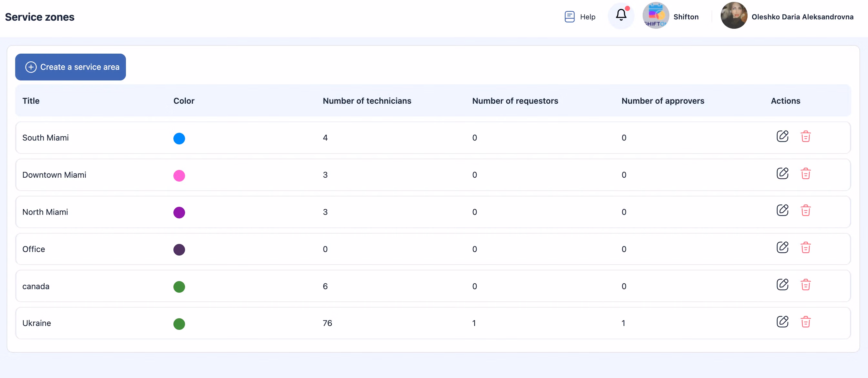Click the Office row title
This screenshot has width=868, height=378.
coord(33,249)
